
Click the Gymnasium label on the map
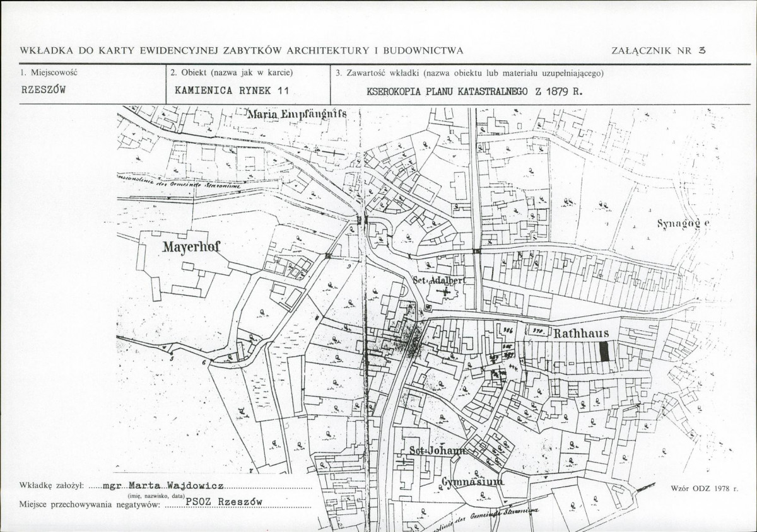(472, 482)
